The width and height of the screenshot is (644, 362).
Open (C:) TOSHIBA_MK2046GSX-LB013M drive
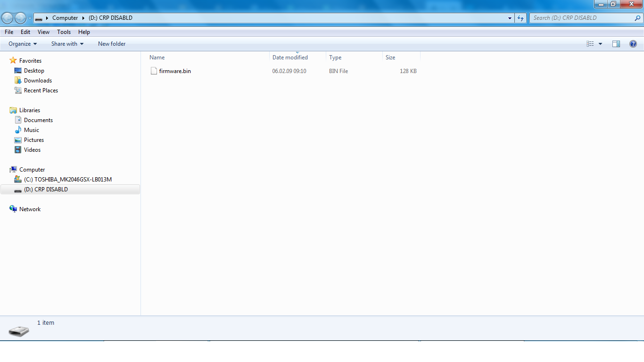tap(68, 180)
